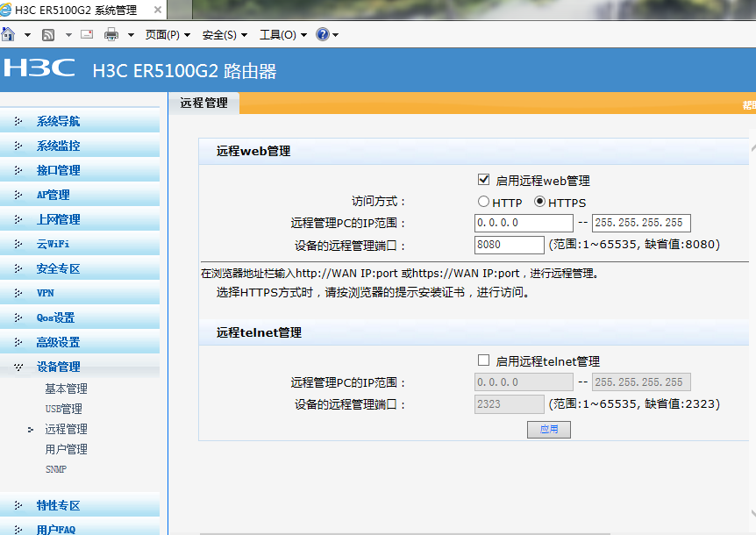Click the bullet arrow beside 远程管理 submenu
This screenshot has height=535, width=756.
click(x=31, y=430)
